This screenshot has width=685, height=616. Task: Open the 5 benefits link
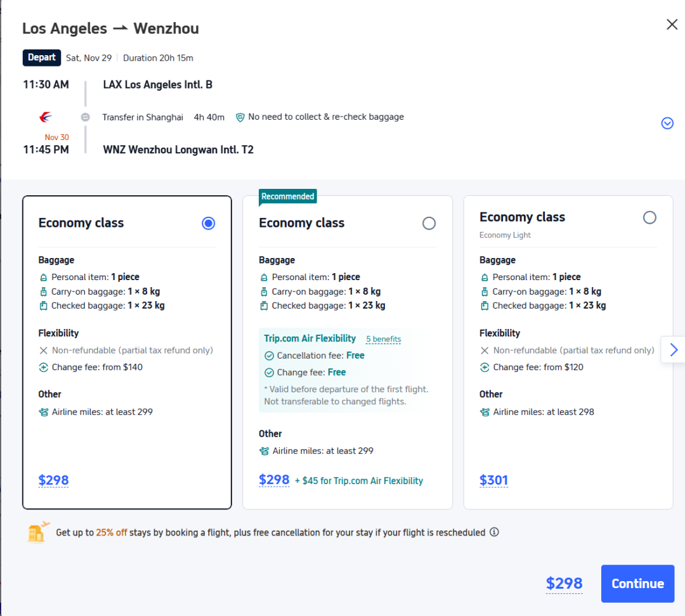383,339
